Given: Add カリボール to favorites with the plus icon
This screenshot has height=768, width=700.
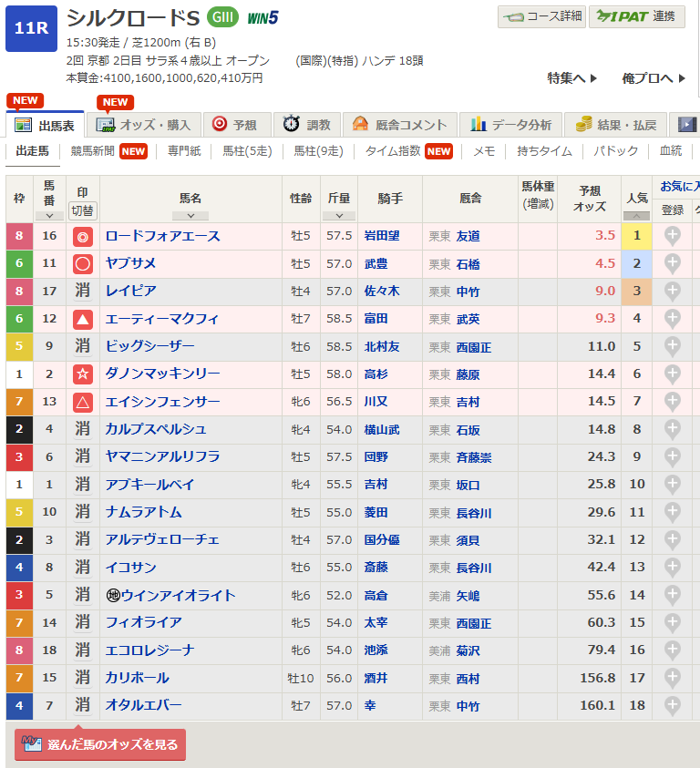Looking at the screenshot, I should tap(672, 678).
